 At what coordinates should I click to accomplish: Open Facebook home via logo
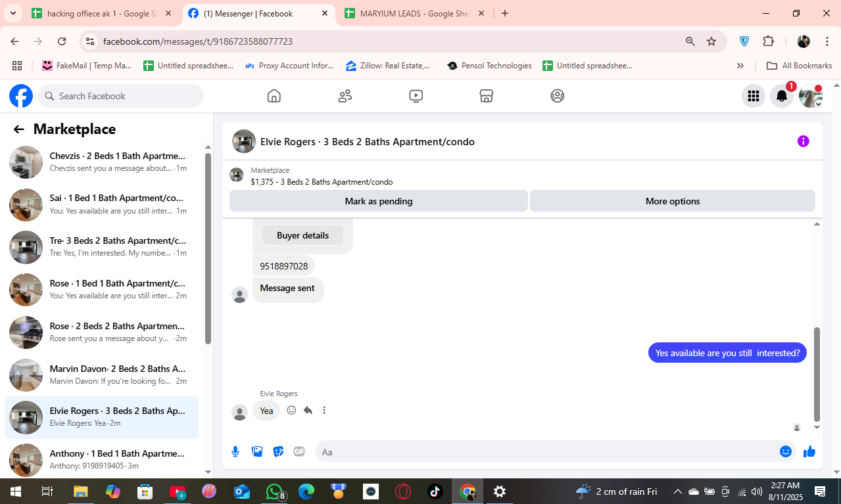(21, 96)
